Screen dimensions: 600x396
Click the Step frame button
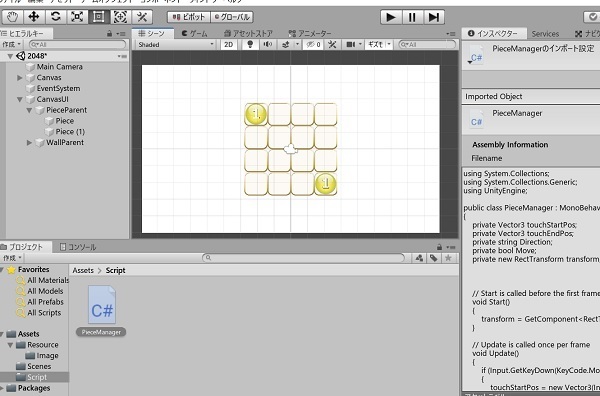tap(434, 17)
